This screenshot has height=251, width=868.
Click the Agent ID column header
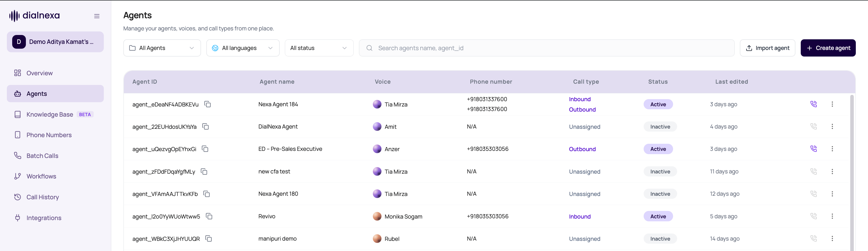[x=145, y=82]
